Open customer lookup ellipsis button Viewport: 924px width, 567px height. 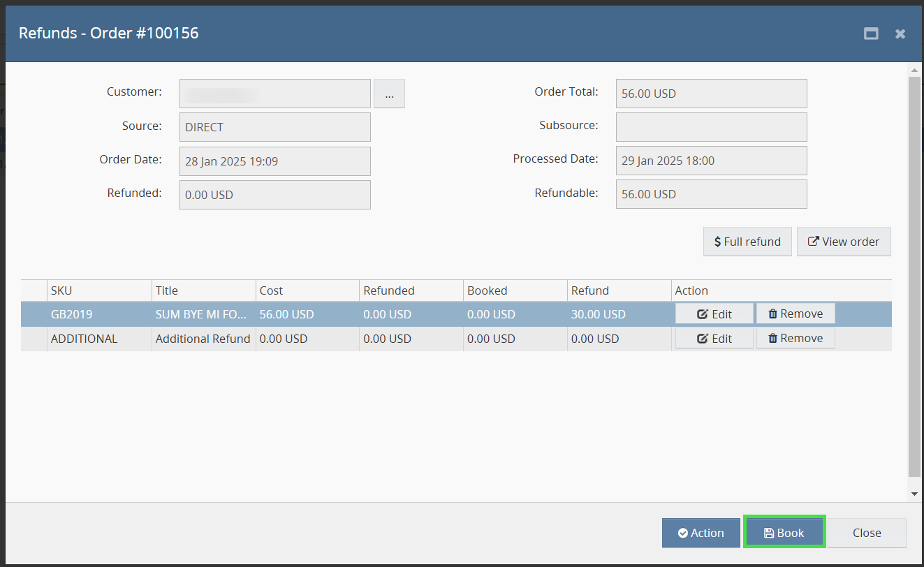[x=389, y=94]
